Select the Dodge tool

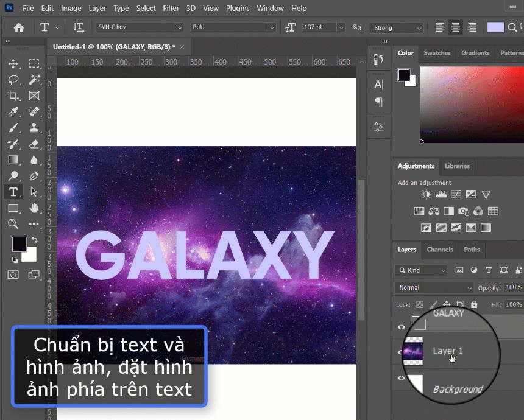point(13,176)
